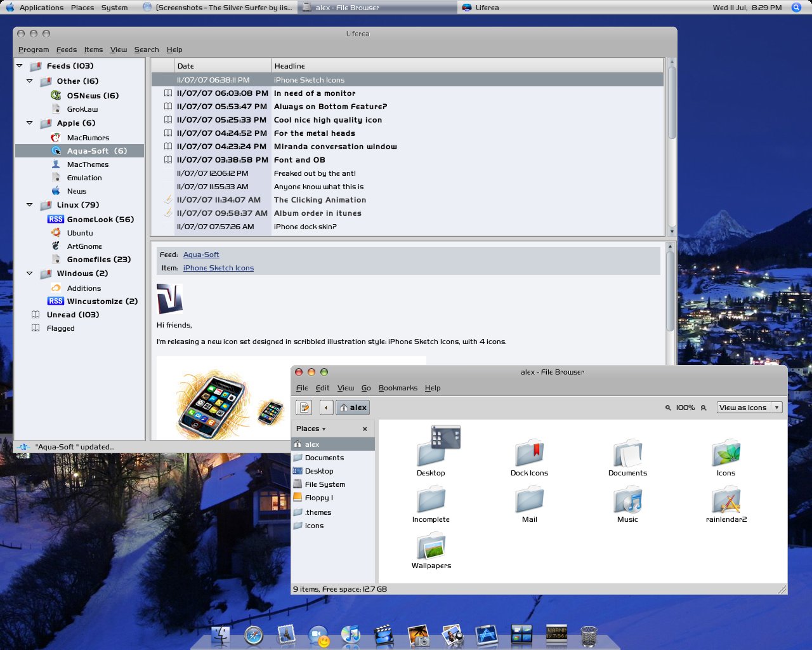
Task: Select the rainlendar2 folder
Action: (x=726, y=505)
